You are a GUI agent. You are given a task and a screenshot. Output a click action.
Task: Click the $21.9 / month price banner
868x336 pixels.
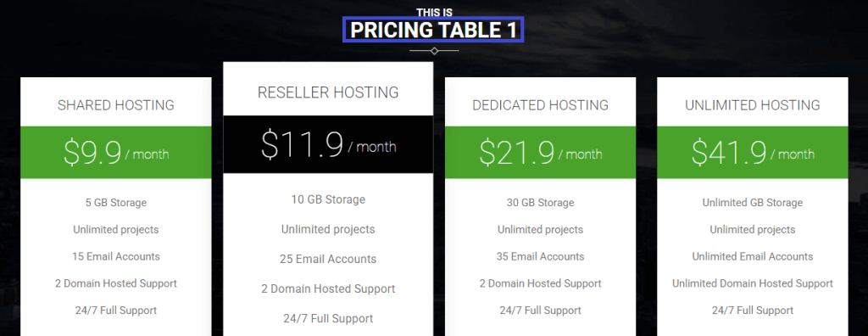540,153
